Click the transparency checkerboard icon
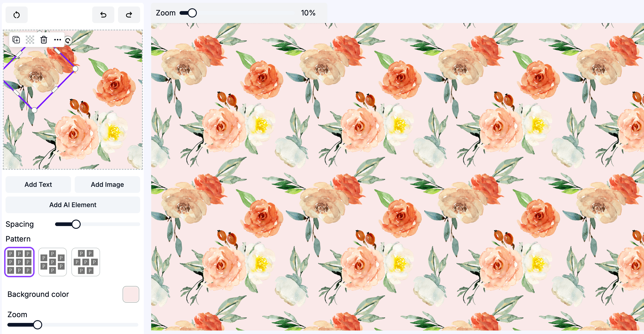Viewport: 644px width, 334px height. click(30, 39)
